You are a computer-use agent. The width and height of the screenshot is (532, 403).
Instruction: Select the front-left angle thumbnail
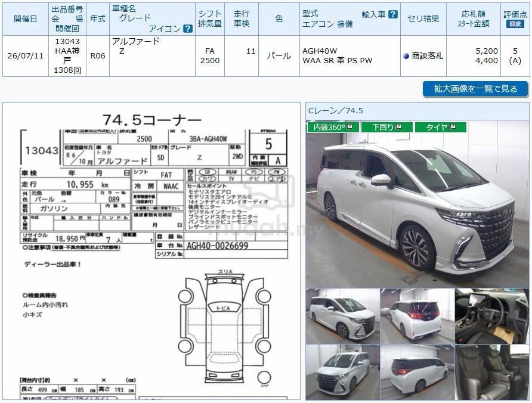click(x=343, y=372)
